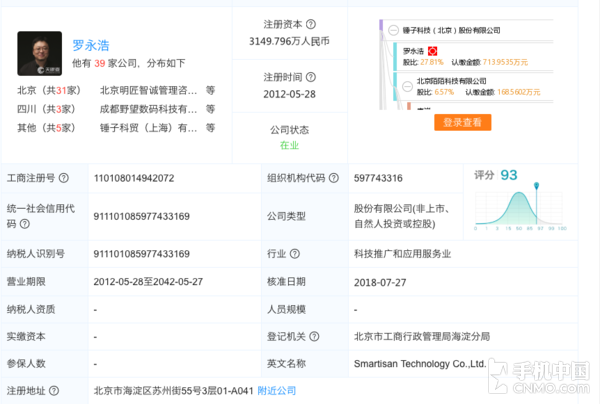Click the 北京（共31家） region row

tap(49, 90)
